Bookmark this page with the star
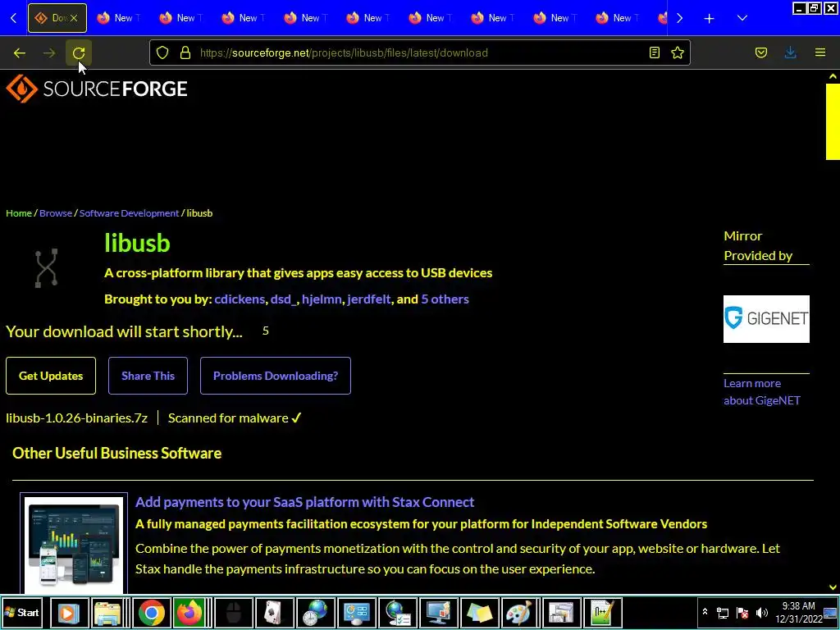The width and height of the screenshot is (840, 630). [678, 52]
